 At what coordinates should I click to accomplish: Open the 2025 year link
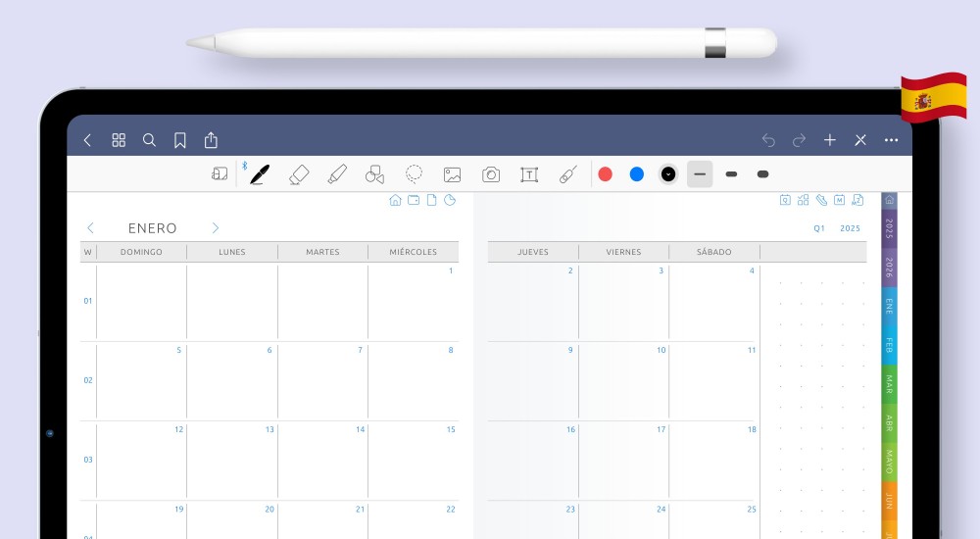coord(850,229)
